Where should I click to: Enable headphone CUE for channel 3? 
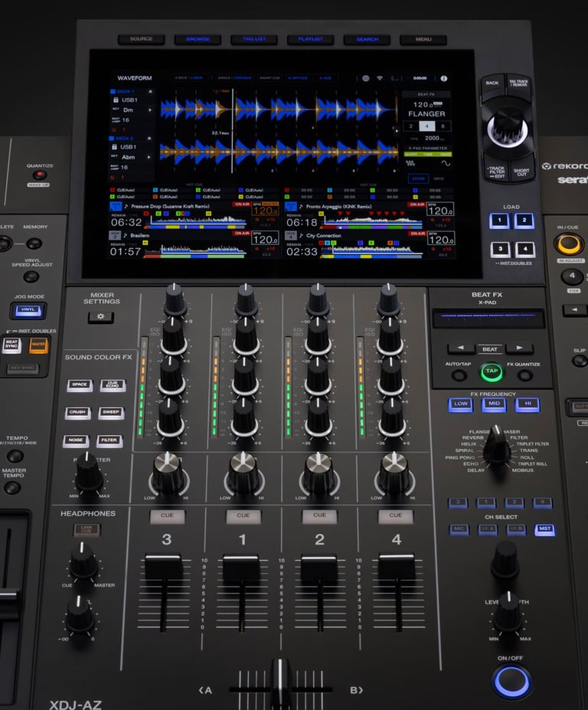(167, 516)
